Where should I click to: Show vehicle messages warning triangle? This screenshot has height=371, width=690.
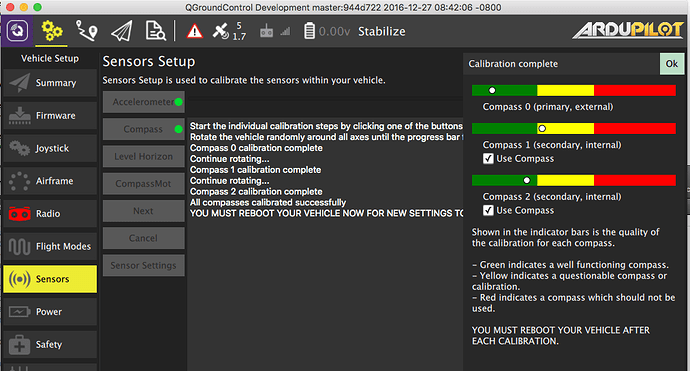195,32
